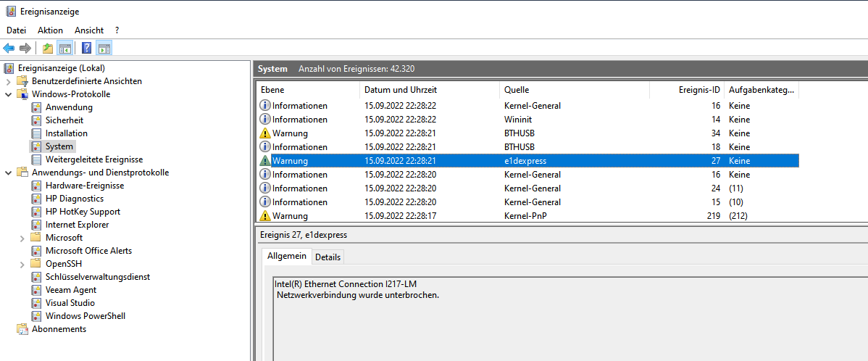
Task: Click the Microsoft folder icon
Action: [36, 238]
